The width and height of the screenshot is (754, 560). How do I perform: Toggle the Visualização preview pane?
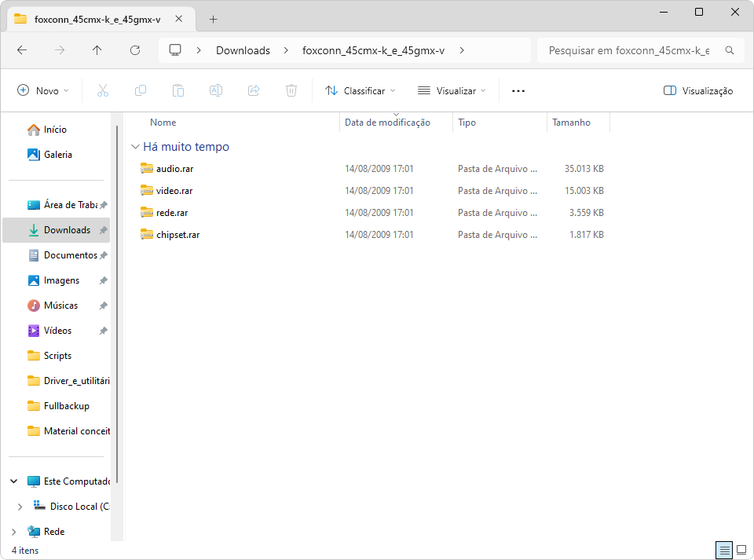698,91
